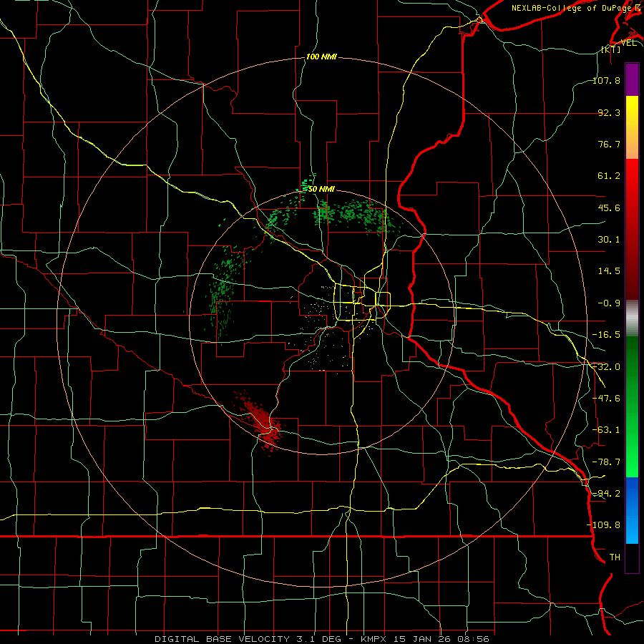Select the -16.5 scale value
This screenshot has width=644, height=644.
[x=606, y=335]
